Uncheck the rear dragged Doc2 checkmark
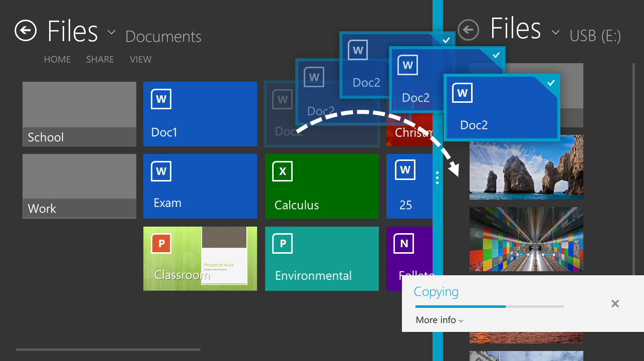Screen dimensions: 644x361 (447, 40)
